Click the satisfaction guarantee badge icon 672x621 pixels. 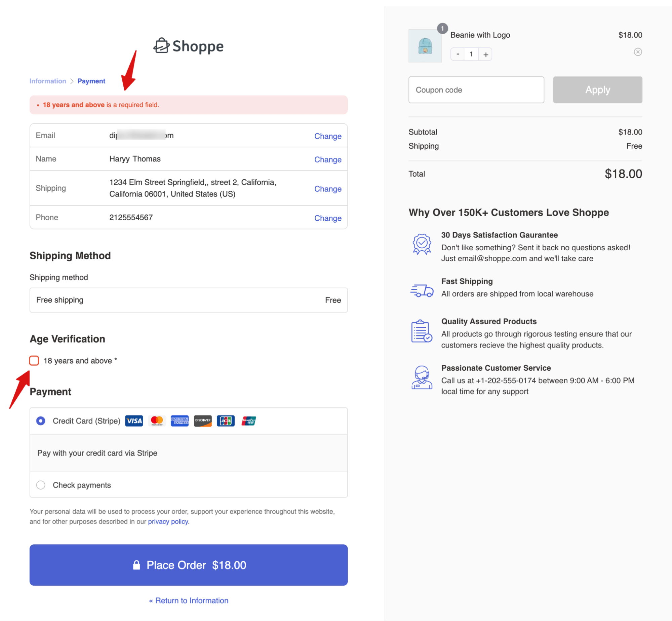[422, 244]
